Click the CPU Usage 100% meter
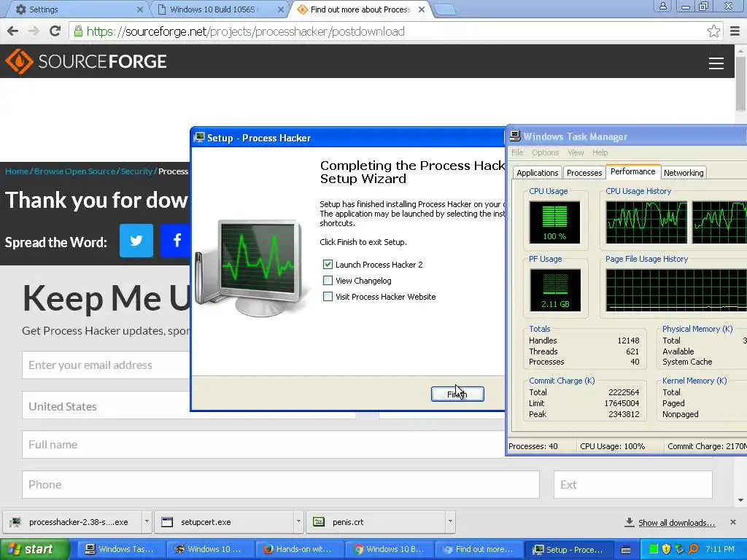 554,222
